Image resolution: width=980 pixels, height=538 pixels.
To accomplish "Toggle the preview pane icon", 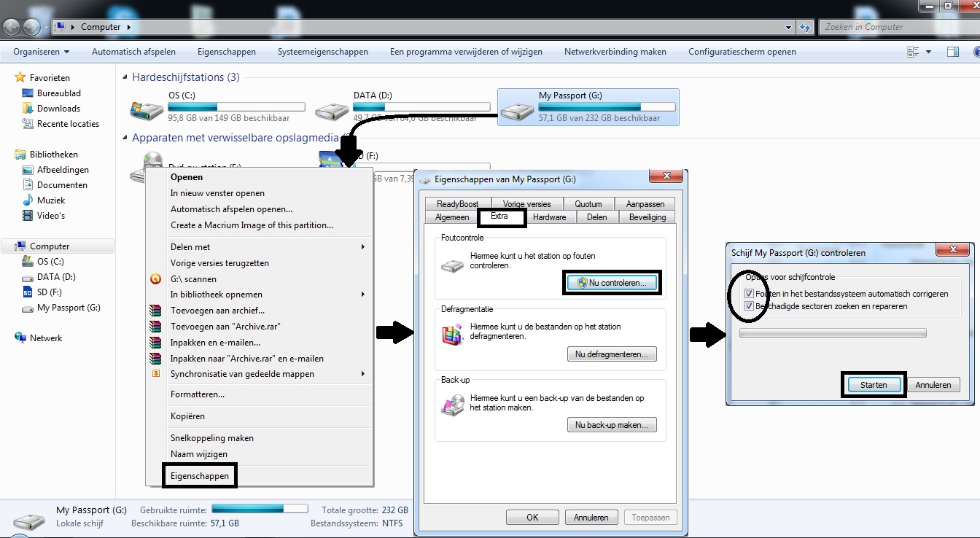I will pos(952,52).
